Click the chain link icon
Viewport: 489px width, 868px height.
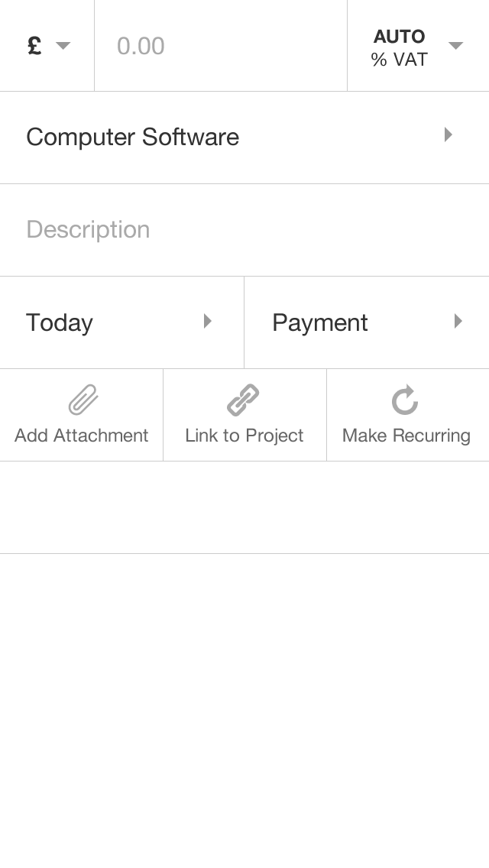tap(244, 400)
